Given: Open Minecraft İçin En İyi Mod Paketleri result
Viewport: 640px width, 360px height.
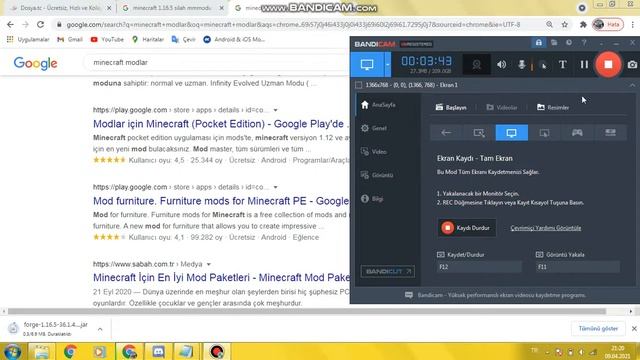Looking at the screenshot, I should point(220,278).
